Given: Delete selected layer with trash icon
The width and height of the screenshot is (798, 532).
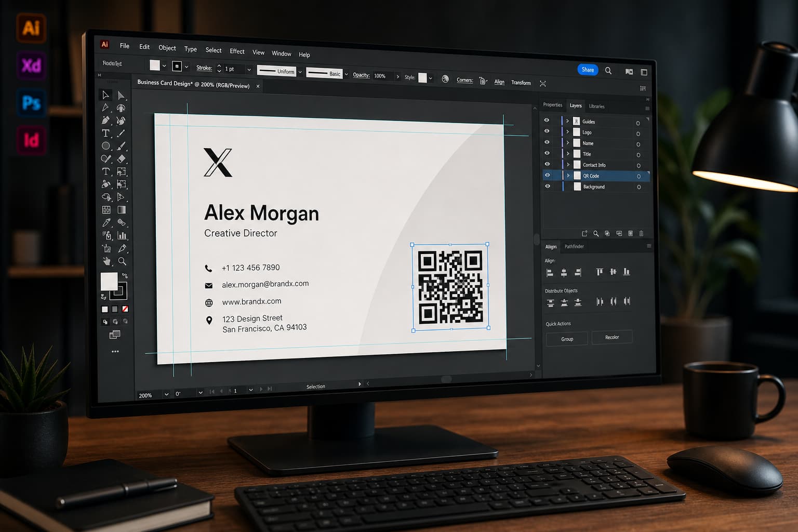Looking at the screenshot, I should pos(641,233).
